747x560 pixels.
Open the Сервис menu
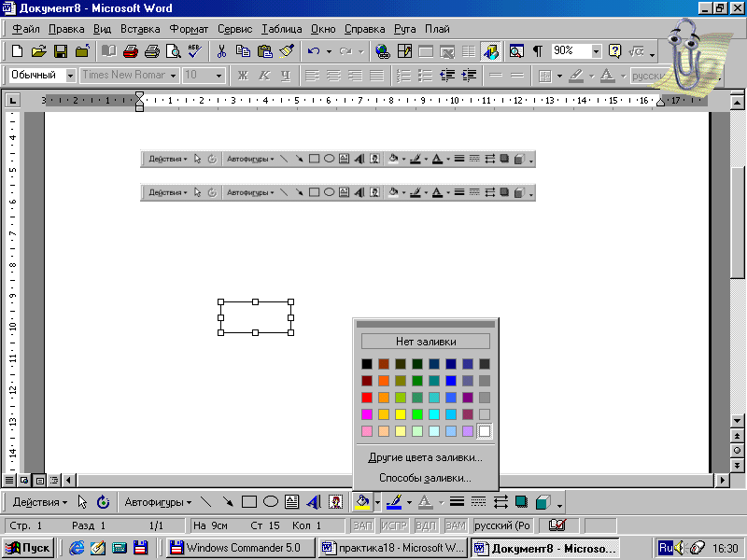click(235, 29)
